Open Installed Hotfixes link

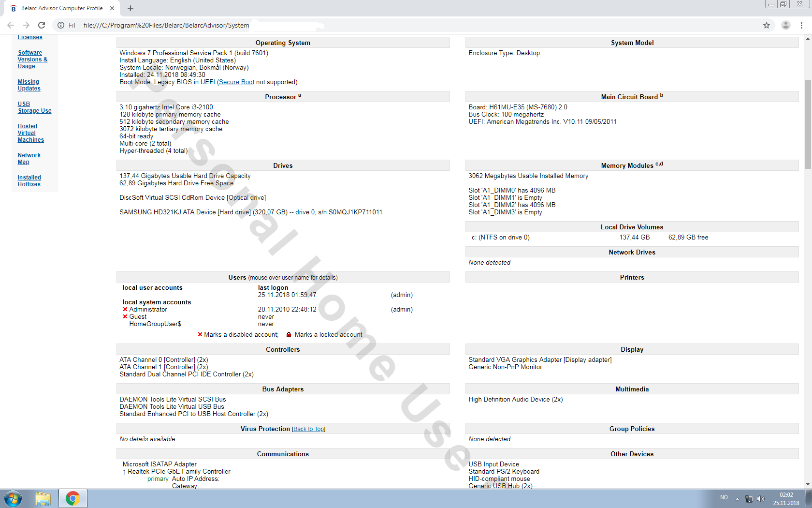click(x=29, y=181)
